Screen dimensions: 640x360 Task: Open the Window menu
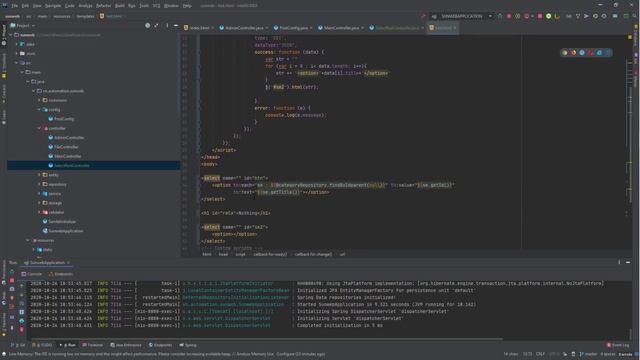[x=171, y=6]
